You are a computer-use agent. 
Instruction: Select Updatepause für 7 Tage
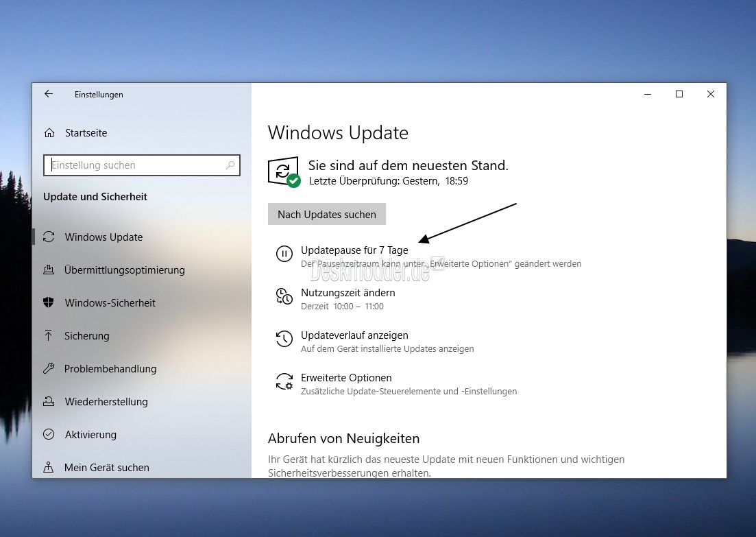354,250
